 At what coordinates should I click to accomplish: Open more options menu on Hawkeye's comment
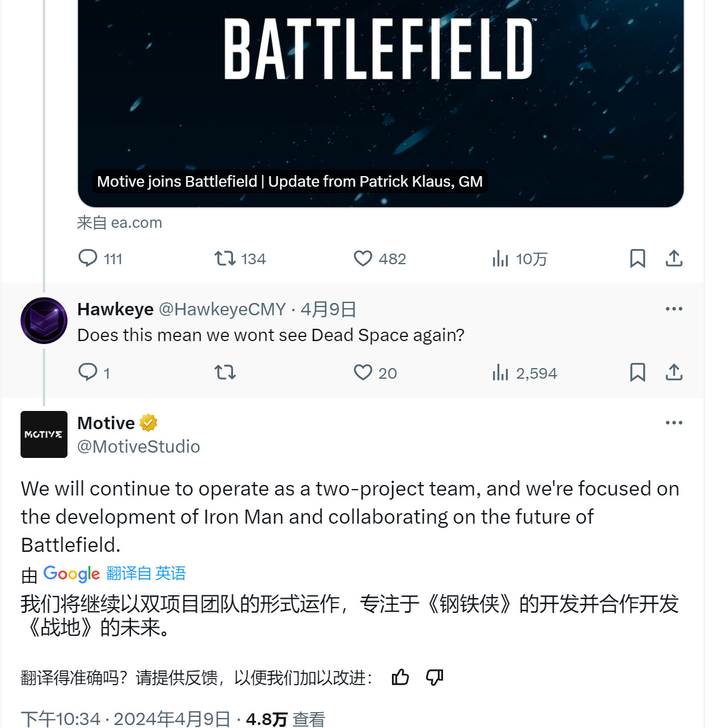674,309
